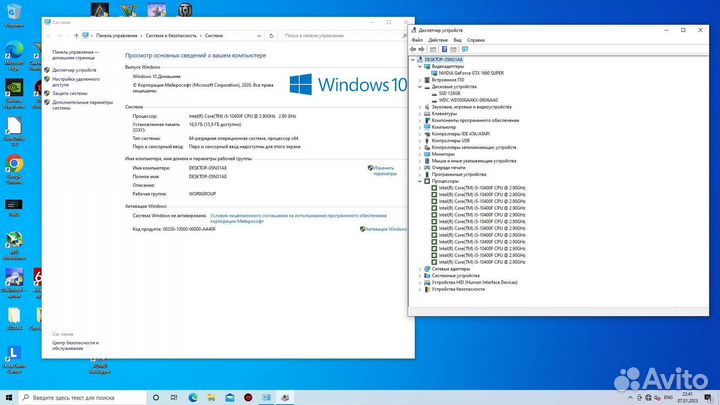Open Настройка удаленного доступа link
720x405 pixels.
pos(76,82)
